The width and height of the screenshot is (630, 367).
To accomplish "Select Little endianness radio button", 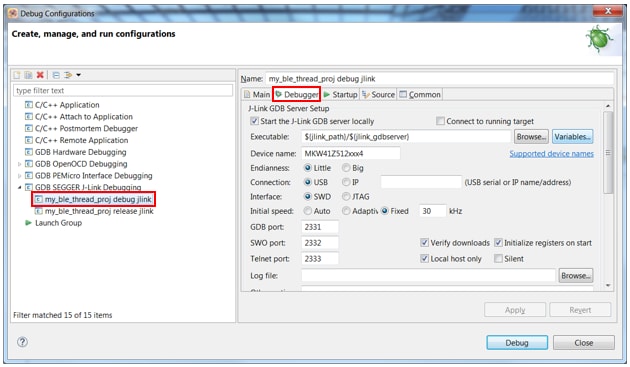I will (x=308, y=168).
